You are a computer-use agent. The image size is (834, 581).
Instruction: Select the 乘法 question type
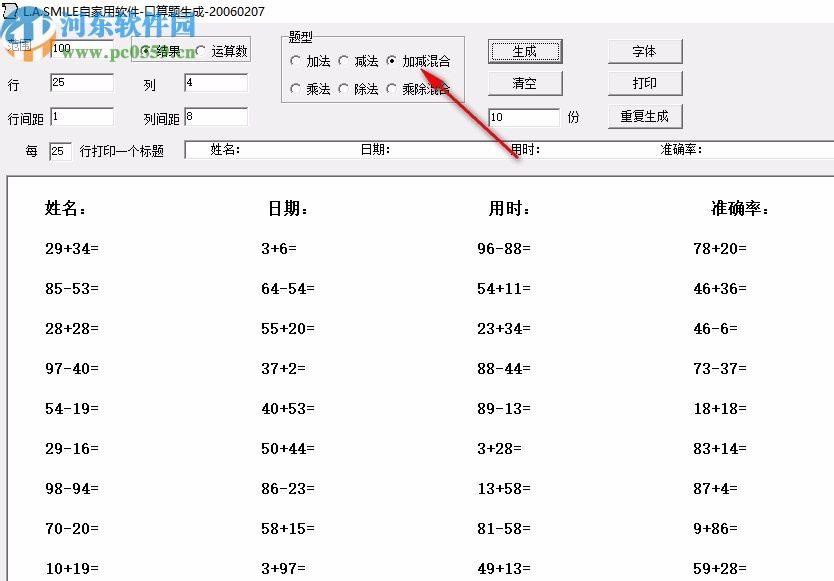pos(296,88)
